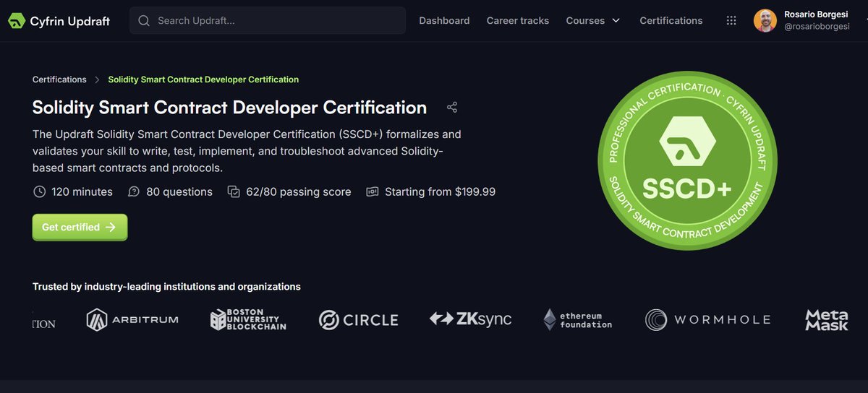The height and width of the screenshot is (393, 868).
Task: Click the clock icon for 120 minutes
Action: tap(39, 192)
